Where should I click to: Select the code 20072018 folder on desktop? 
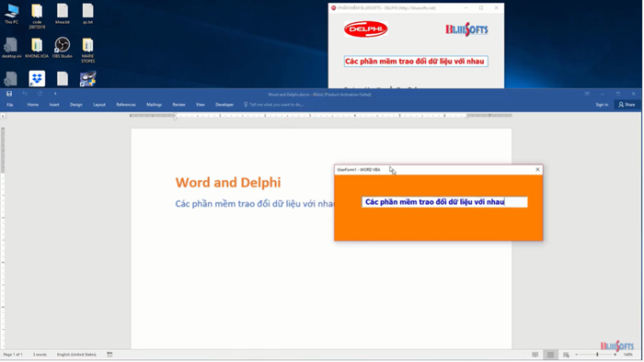click(37, 17)
